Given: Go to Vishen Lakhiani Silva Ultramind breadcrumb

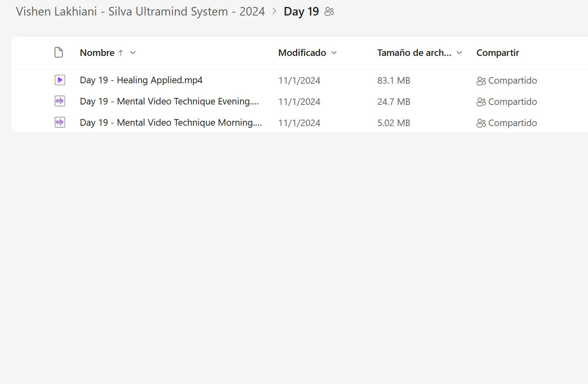Looking at the screenshot, I should coord(140,11).
